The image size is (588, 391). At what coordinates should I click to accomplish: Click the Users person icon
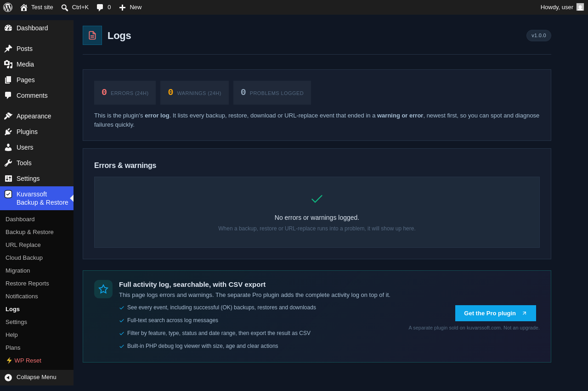click(8, 147)
